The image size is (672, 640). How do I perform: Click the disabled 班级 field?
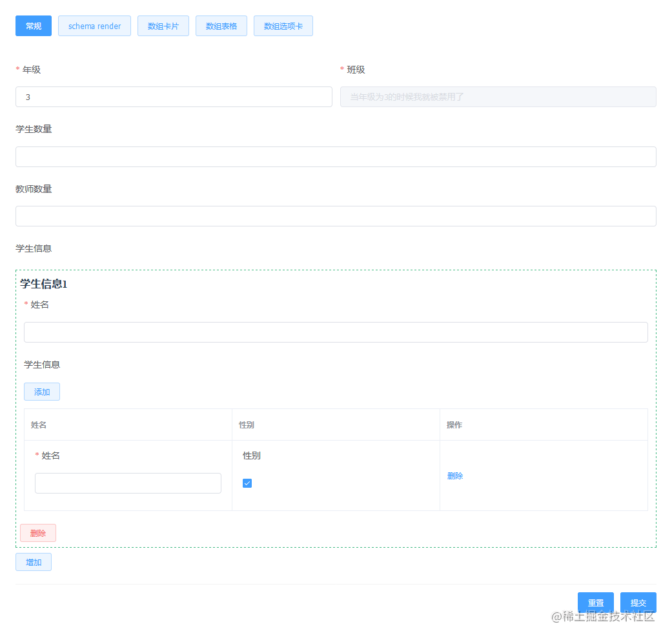[498, 97]
